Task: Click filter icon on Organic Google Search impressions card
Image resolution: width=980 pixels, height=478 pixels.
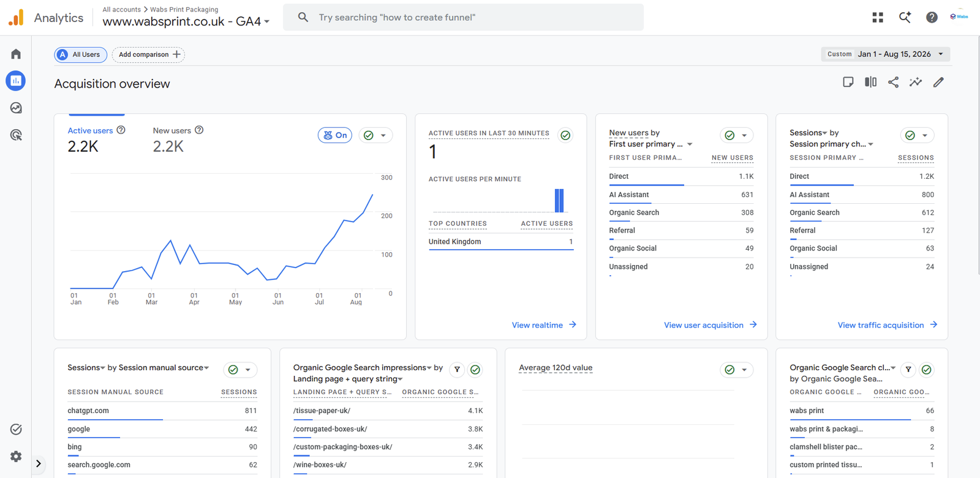Action: click(x=457, y=370)
